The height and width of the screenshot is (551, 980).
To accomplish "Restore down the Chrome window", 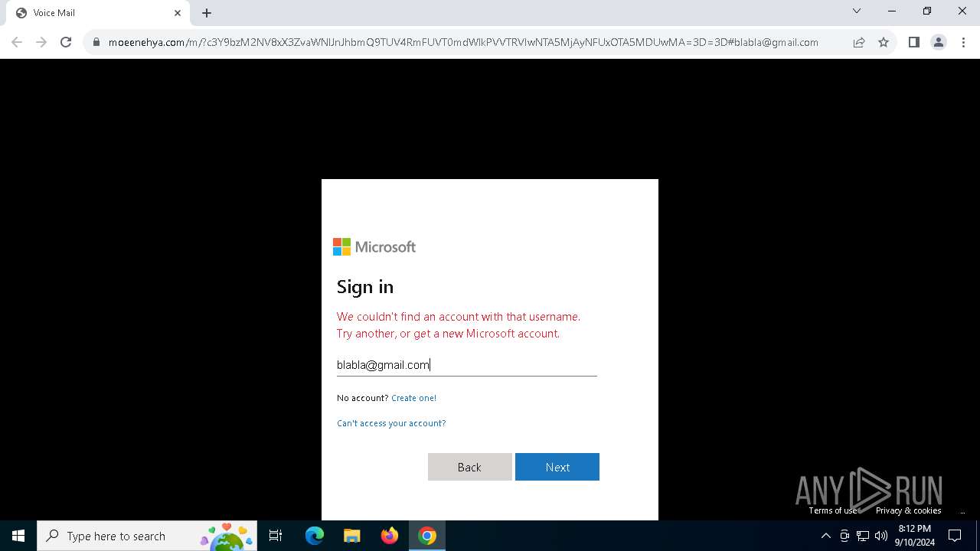I will (927, 11).
